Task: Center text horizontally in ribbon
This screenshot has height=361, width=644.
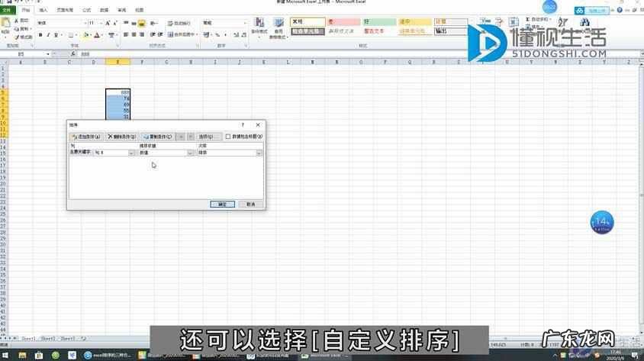Action: (x=134, y=35)
